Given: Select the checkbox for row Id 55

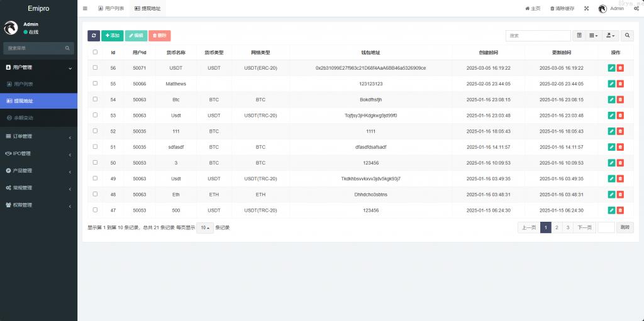Looking at the screenshot, I should pos(95,83).
